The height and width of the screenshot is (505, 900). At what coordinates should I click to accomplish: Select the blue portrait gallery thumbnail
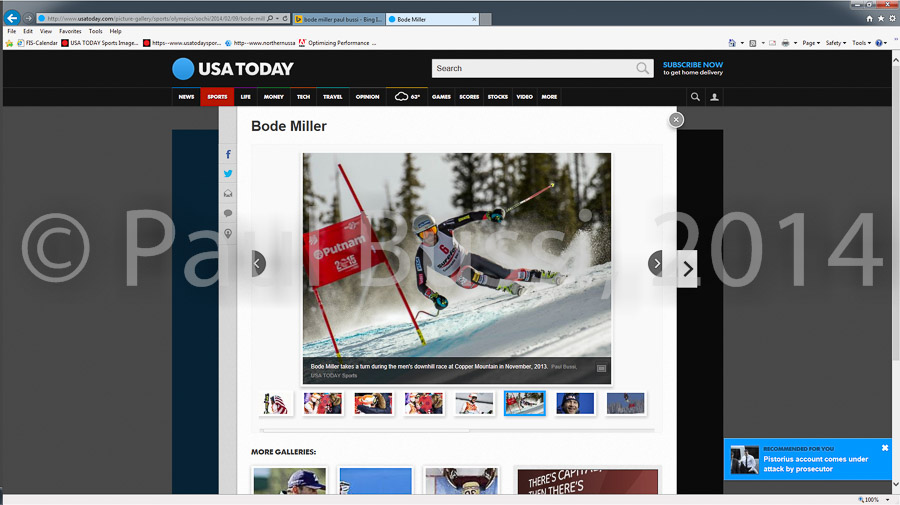tap(575, 403)
